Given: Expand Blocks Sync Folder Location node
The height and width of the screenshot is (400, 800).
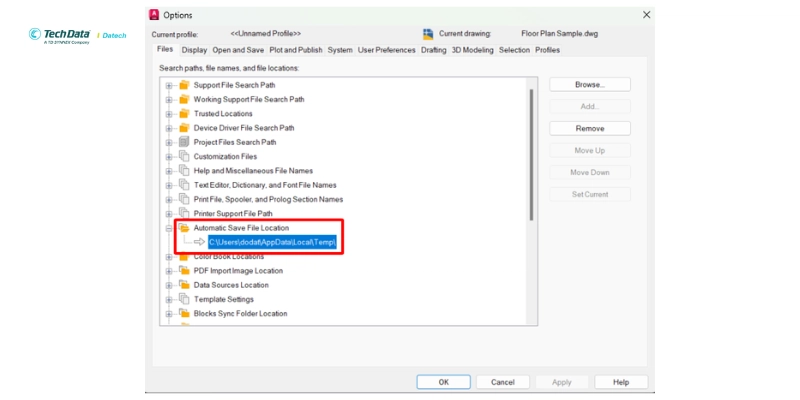Looking at the screenshot, I should (169, 314).
